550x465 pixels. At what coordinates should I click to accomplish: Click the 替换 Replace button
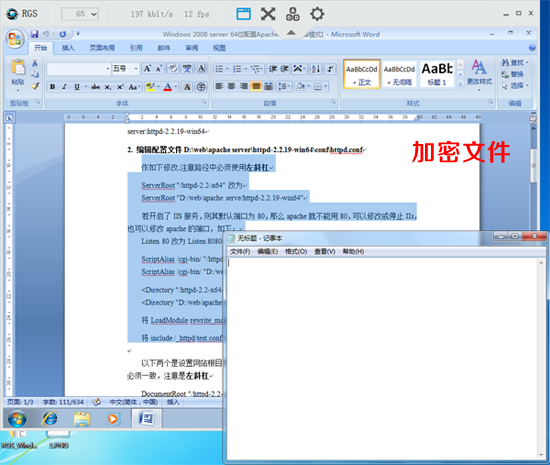coord(512,74)
